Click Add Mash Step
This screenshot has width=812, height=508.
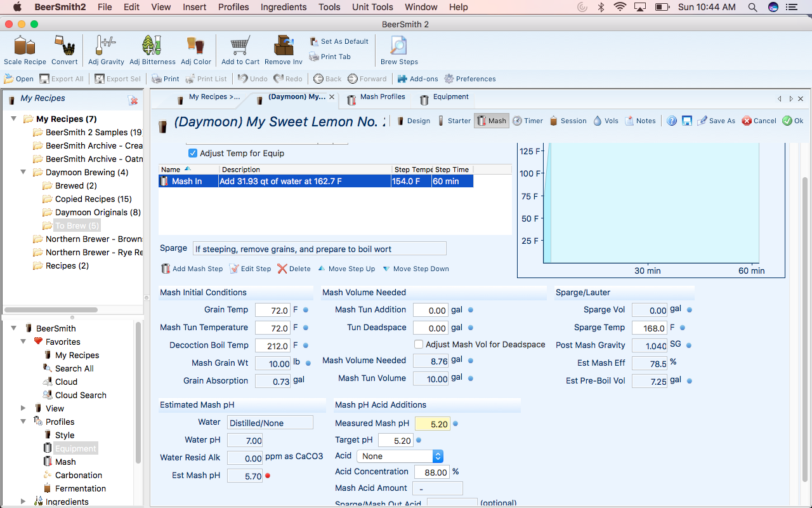pyautogui.click(x=192, y=269)
